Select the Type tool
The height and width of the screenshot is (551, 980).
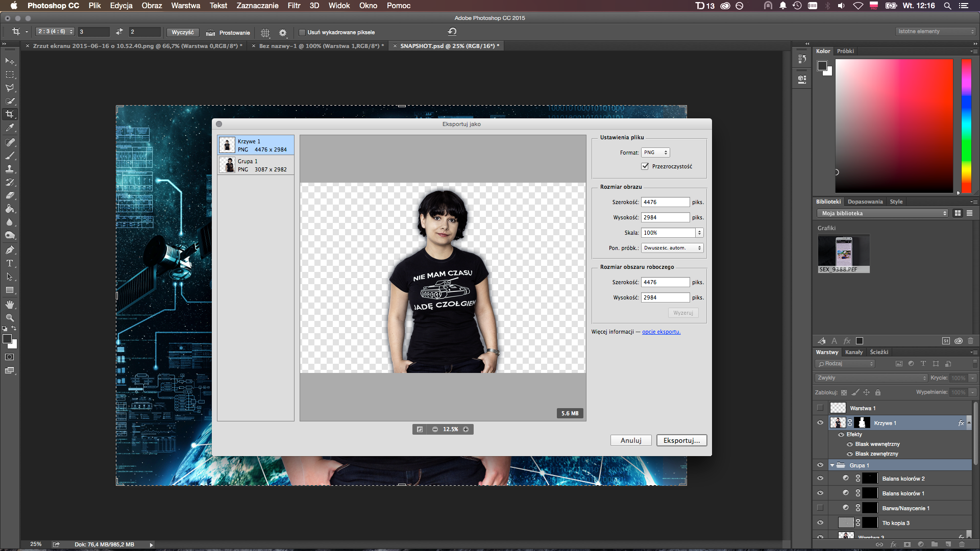click(x=10, y=263)
